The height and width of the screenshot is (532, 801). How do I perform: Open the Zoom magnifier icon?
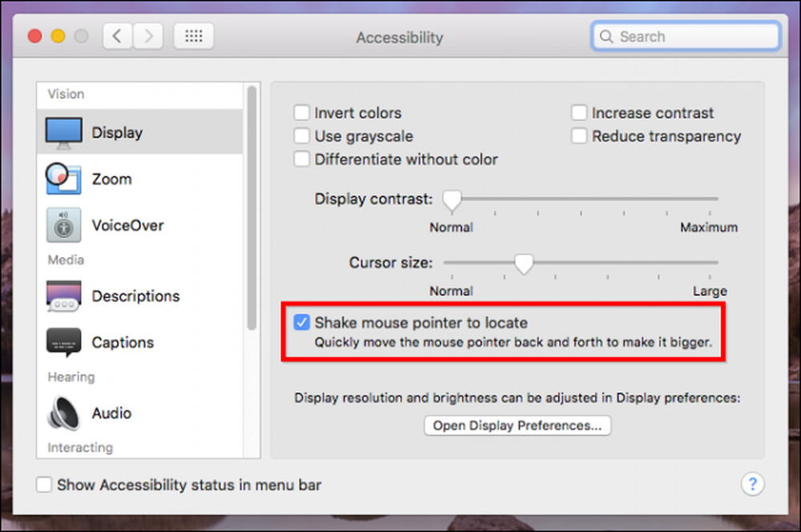pyautogui.click(x=63, y=179)
